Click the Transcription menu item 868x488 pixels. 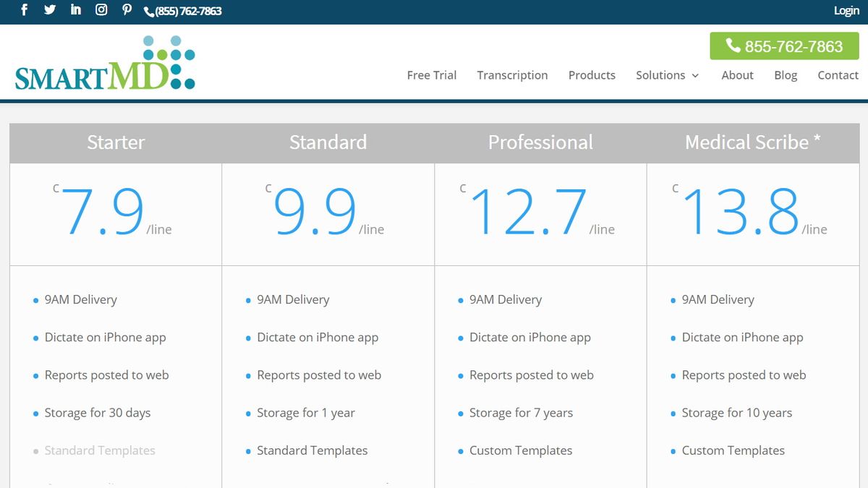point(512,75)
